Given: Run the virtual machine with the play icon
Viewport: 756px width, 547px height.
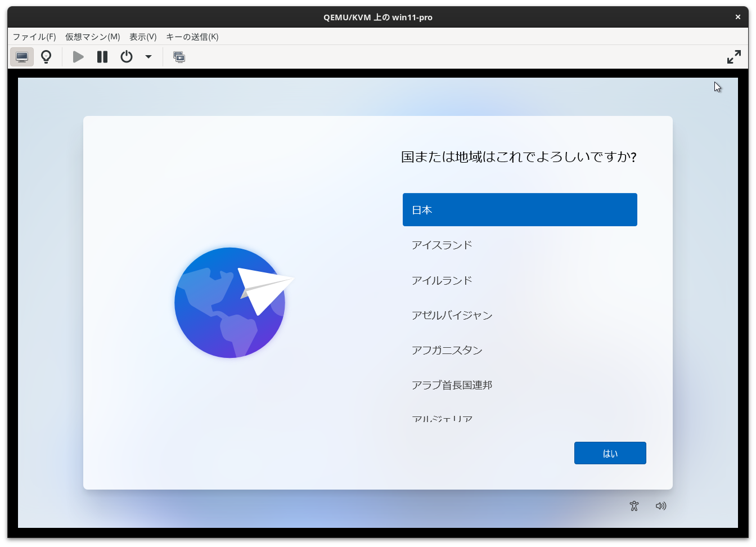Looking at the screenshot, I should point(78,56).
